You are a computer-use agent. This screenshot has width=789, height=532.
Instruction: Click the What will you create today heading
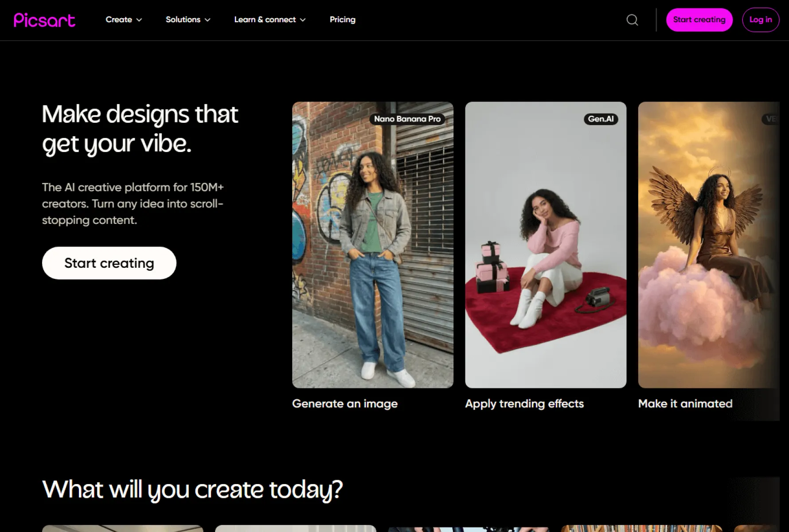click(192, 489)
